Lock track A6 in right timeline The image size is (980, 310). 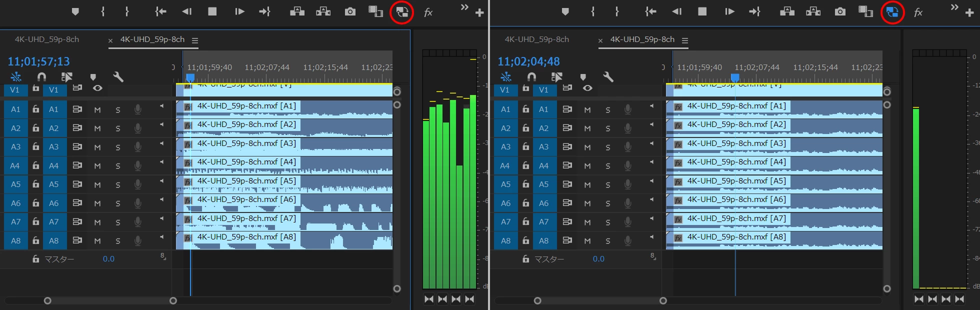[525, 203]
